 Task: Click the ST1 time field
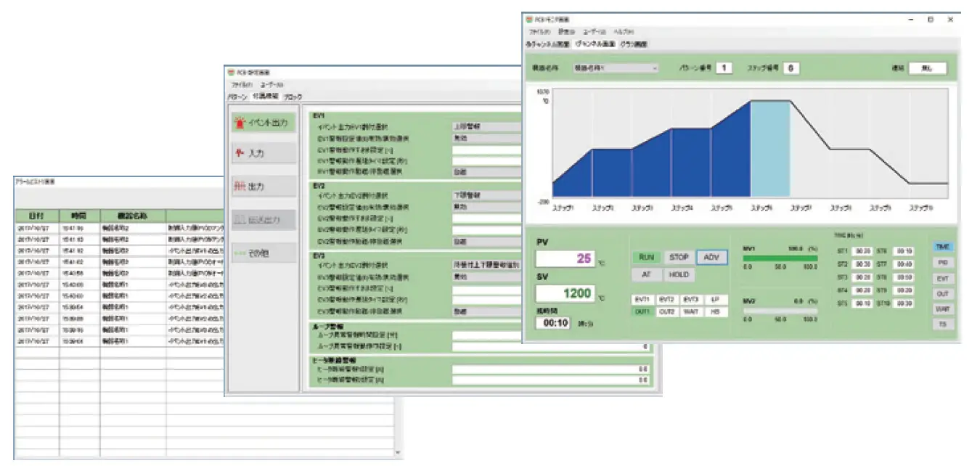point(862,250)
